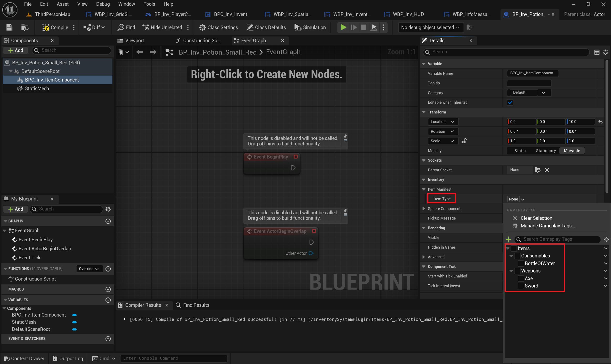Click the Compile blueprint icon
Image resolution: width=611 pixels, height=364 pixels.
[x=46, y=27]
